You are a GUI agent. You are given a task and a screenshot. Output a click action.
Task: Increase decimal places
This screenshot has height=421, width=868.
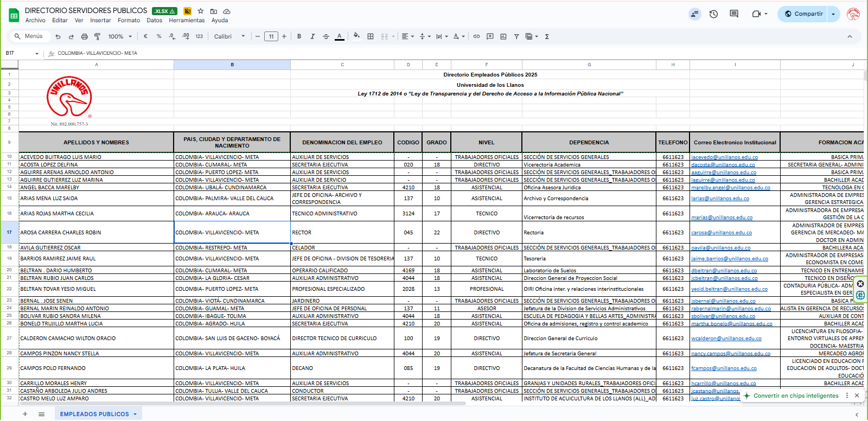point(186,36)
